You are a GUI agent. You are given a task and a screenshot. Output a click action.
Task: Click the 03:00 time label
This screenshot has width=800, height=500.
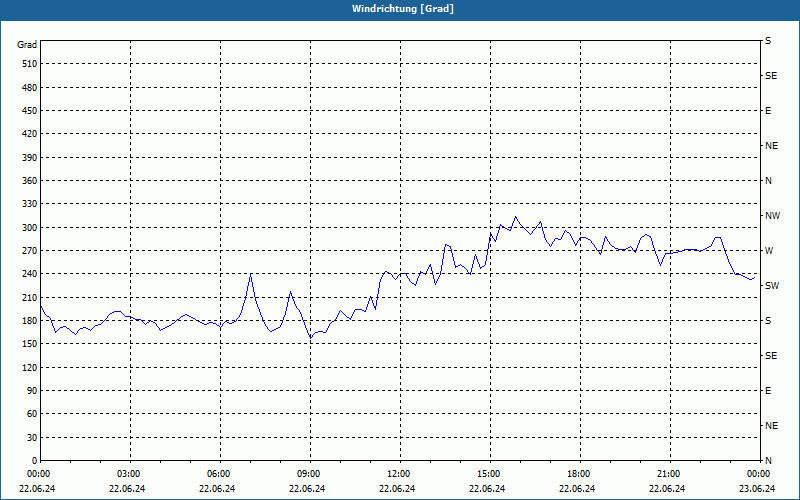point(127,474)
